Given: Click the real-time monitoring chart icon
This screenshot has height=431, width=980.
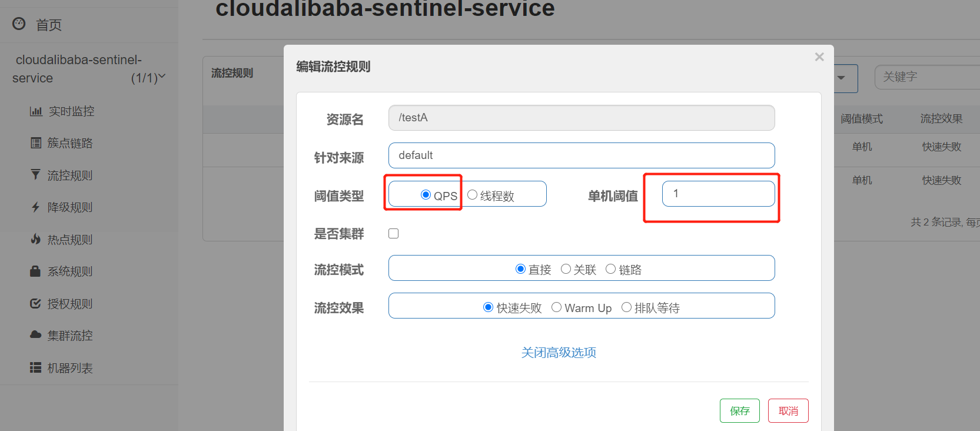Looking at the screenshot, I should point(36,111).
